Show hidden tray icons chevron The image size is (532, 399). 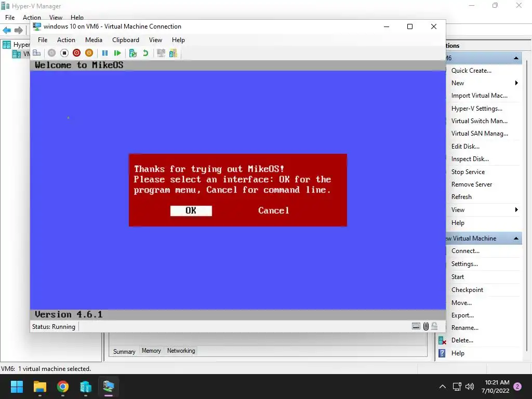443,387
